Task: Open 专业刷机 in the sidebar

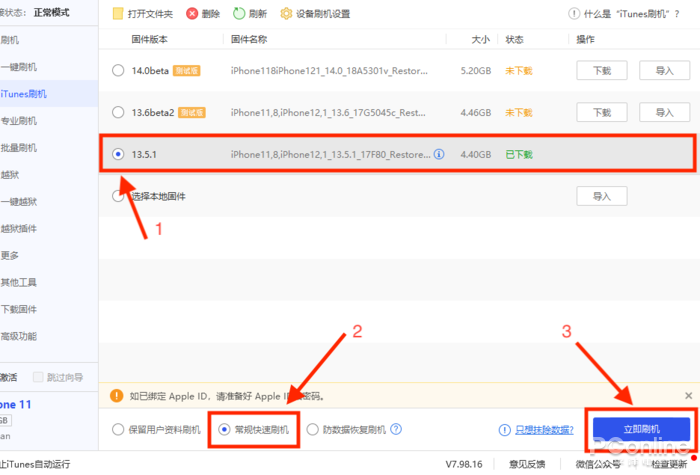Action: pyautogui.click(x=19, y=121)
